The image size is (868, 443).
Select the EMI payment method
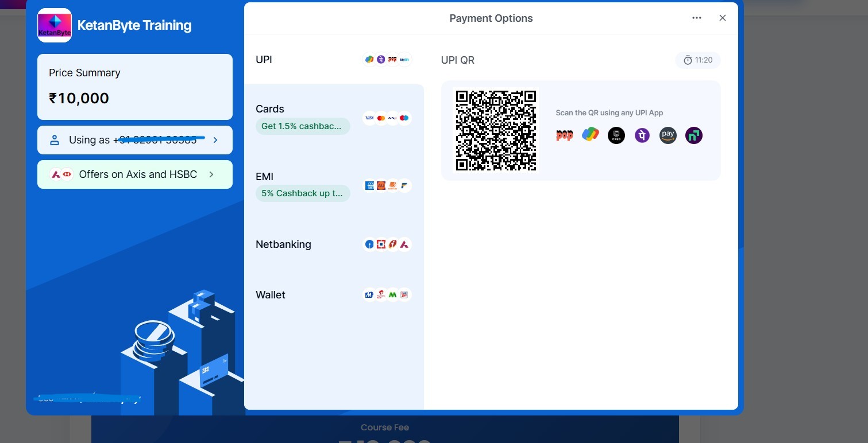(334, 185)
